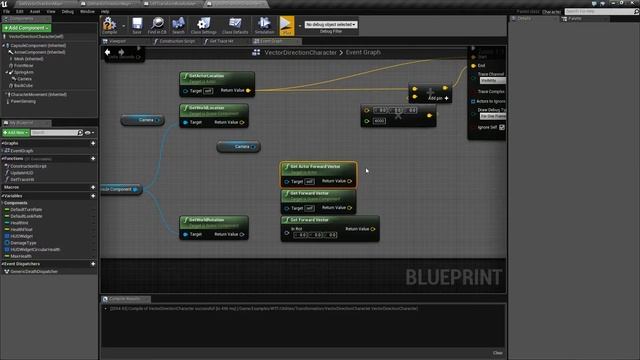Screen dimensions: 640x360
Task: Open Trace Channel Visibility dropdown
Action: click(x=493, y=81)
